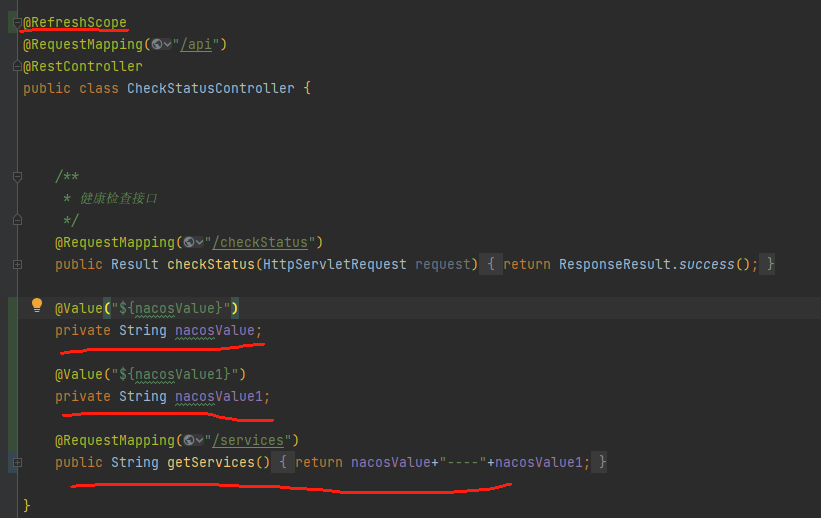Click ${nacosValue1} inside second @Value annotation

[x=175, y=374]
